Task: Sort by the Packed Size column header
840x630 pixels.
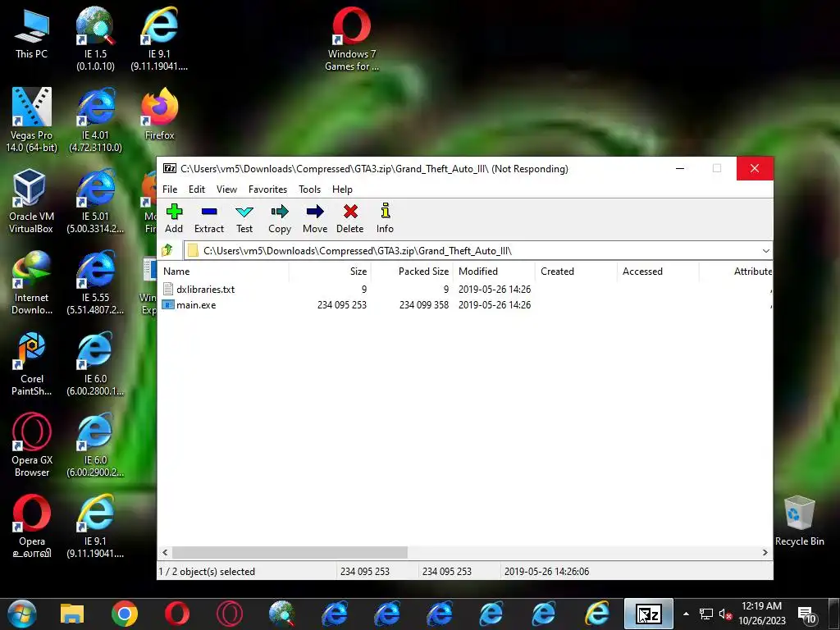Action: click(x=412, y=271)
